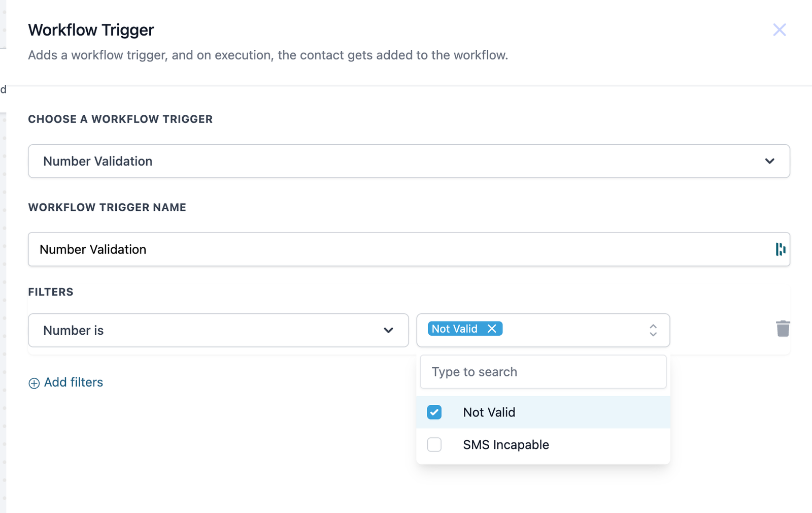Screen dimensions: 812x513
Task: Click the chevron arrow in the trigger type selector
Action: point(769,161)
